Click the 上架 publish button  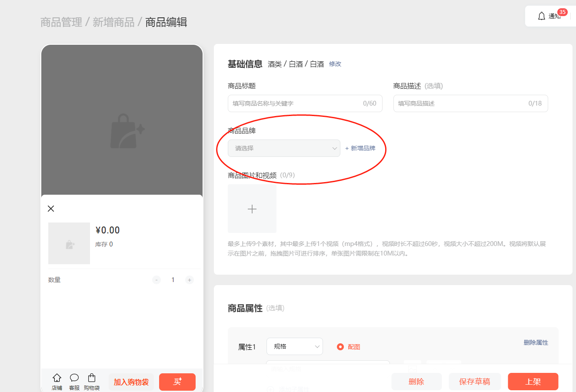click(533, 382)
